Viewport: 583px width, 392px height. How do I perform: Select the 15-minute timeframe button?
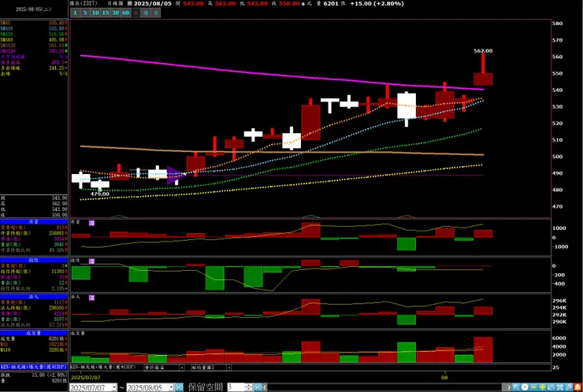[106, 13]
